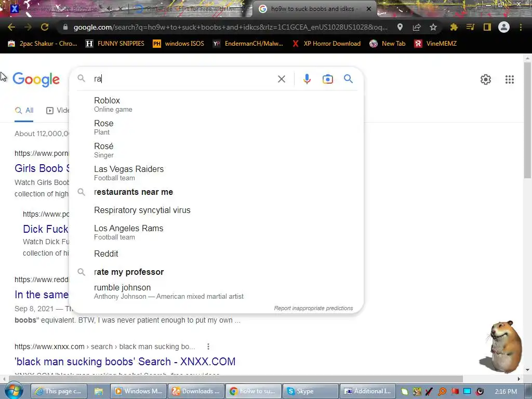Select Reddit suggestion

[x=217, y=254]
